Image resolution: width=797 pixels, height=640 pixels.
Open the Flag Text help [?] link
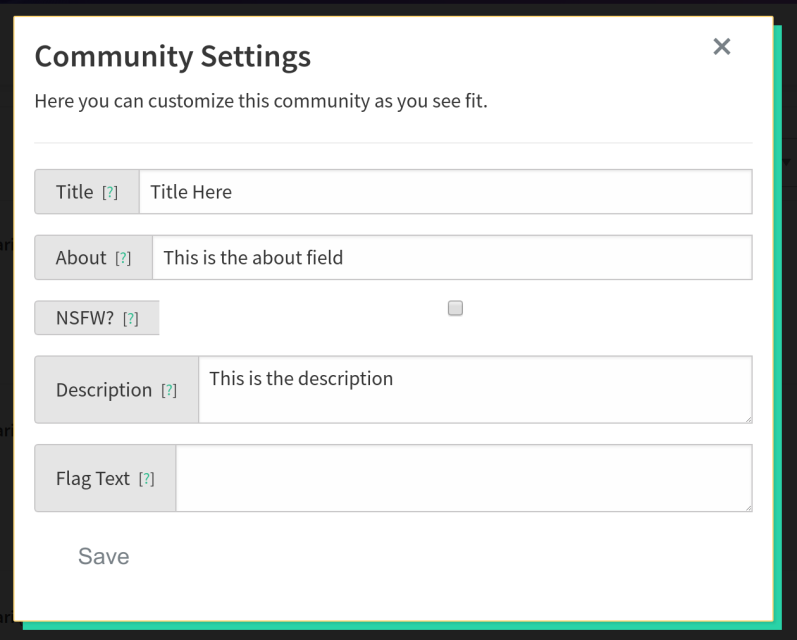point(146,479)
